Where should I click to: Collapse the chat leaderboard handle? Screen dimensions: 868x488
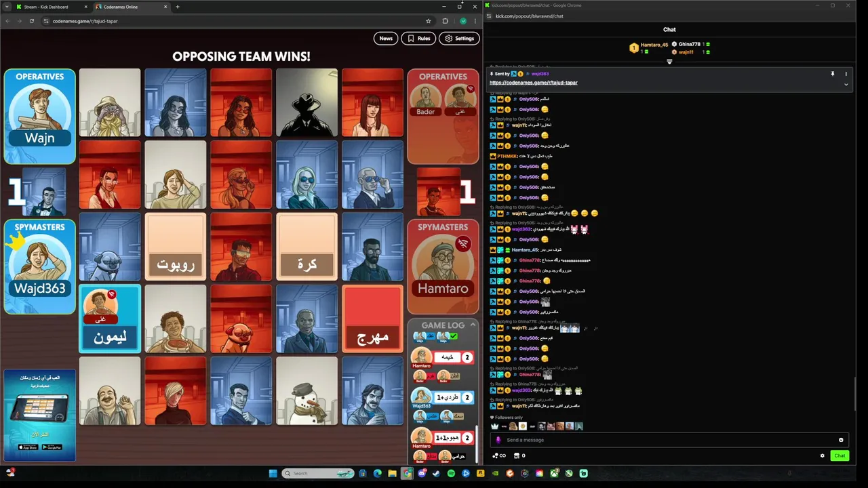[x=669, y=62]
